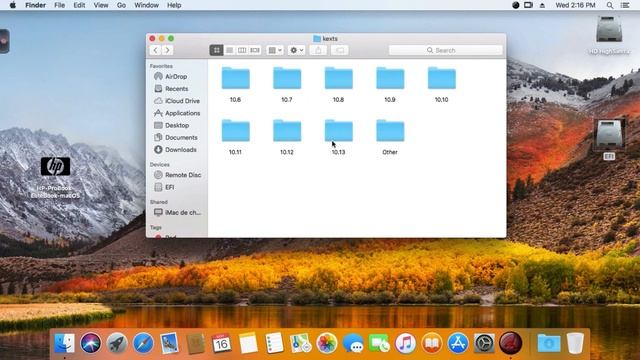Open Notes from the Dock
Image resolution: width=640 pixels, height=360 pixels.
[x=248, y=343]
